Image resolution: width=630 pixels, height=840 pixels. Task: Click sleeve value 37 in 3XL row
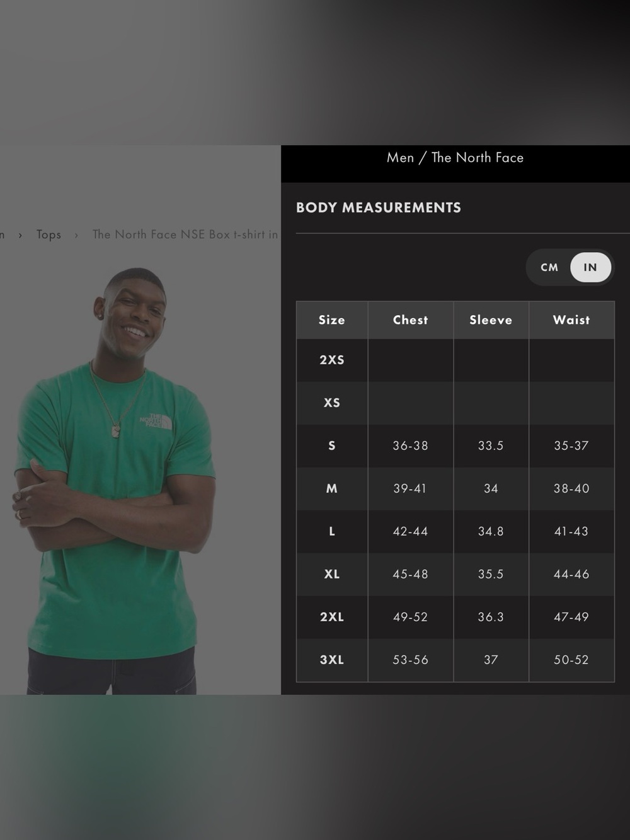point(491,660)
